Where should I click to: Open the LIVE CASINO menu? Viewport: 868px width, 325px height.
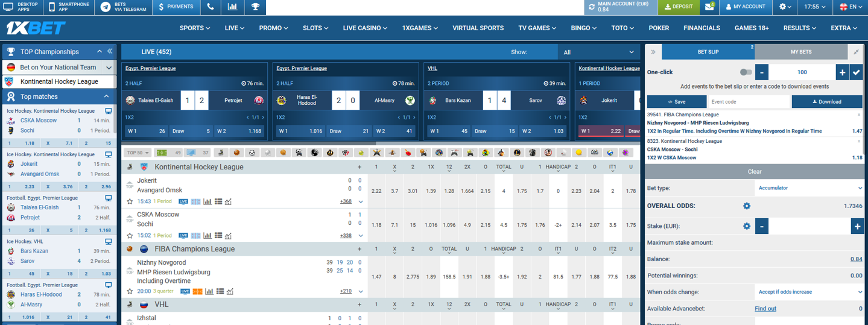[x=366, y=28]
